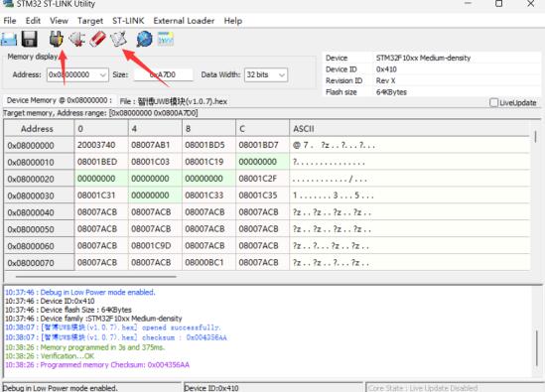
Task: Open the ST-LINK menu
Action: point(128,21)
